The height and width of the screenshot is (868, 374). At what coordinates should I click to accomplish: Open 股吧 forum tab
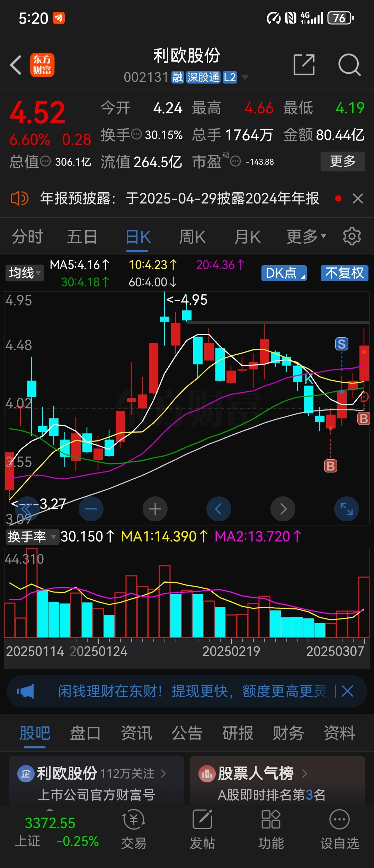pos(35,733)
